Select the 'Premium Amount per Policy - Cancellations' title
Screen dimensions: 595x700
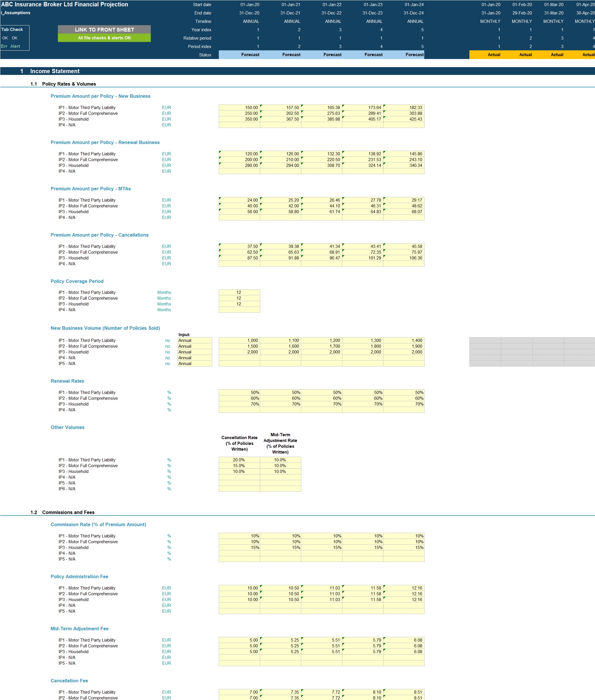click(100, 235)
